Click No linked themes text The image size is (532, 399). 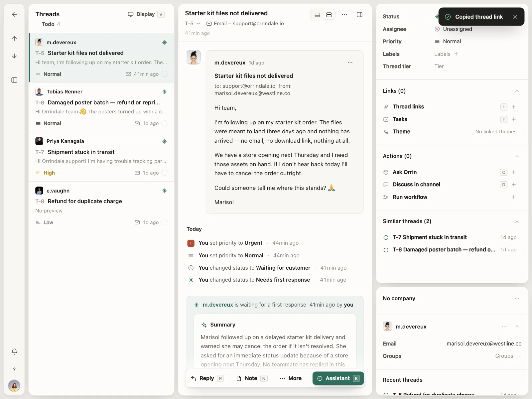(496, 132)
